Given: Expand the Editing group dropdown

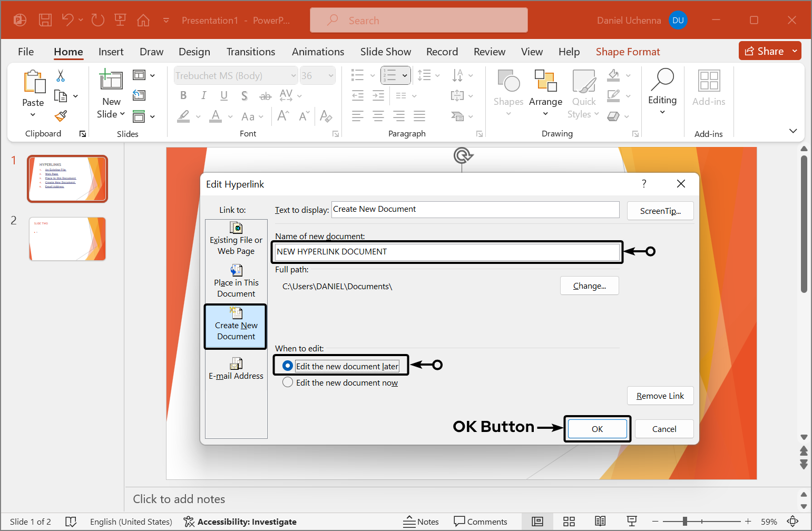Looking at the screenshot, I should 662,112.
